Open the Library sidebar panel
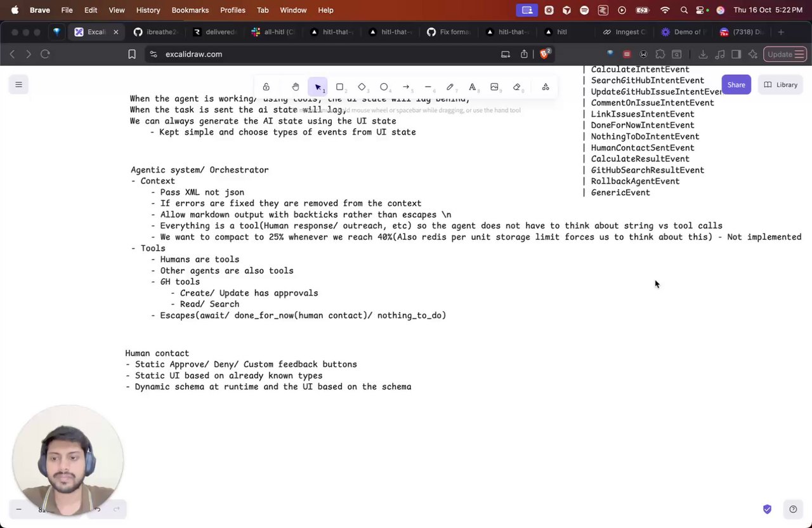The width and height of the screenshot is (812, 528). [780, 84]
